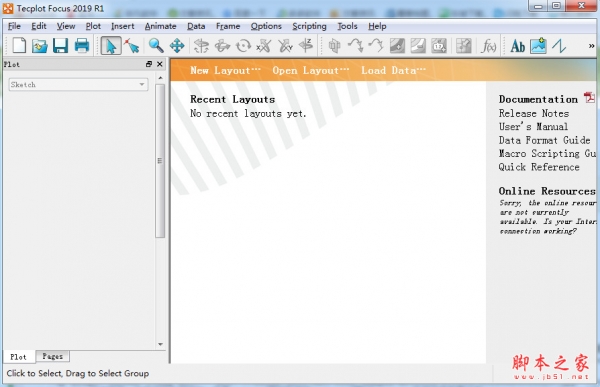600x387 pixels.
Task: Click the Save floppy disk icon
Action: pos(60,46)
